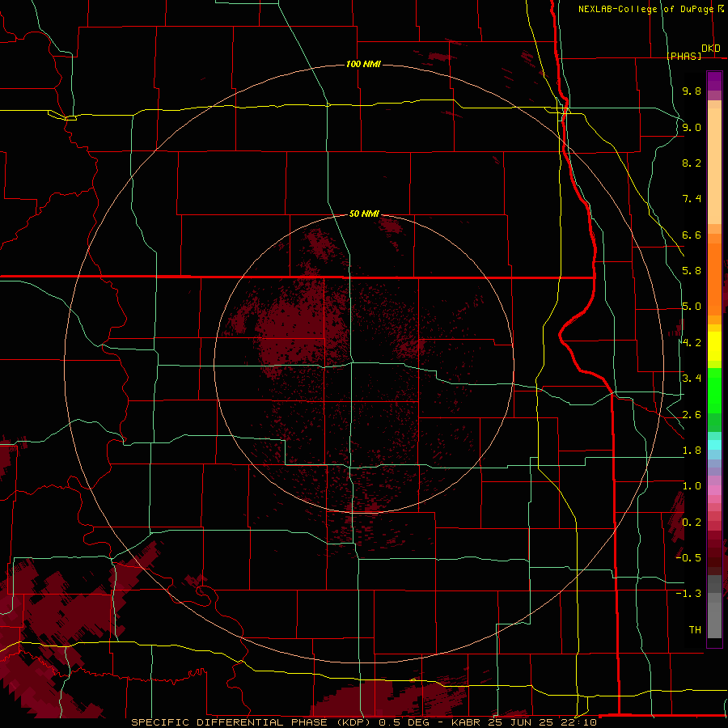The image size is (728, 728).
Task: Select the 3.4 scale value
Action: coord(692,379)
